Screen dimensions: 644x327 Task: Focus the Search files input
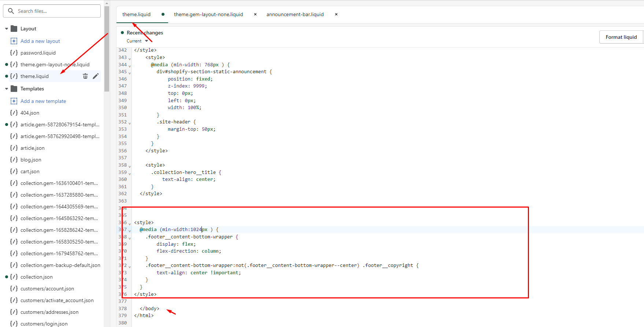coord(52,11)
